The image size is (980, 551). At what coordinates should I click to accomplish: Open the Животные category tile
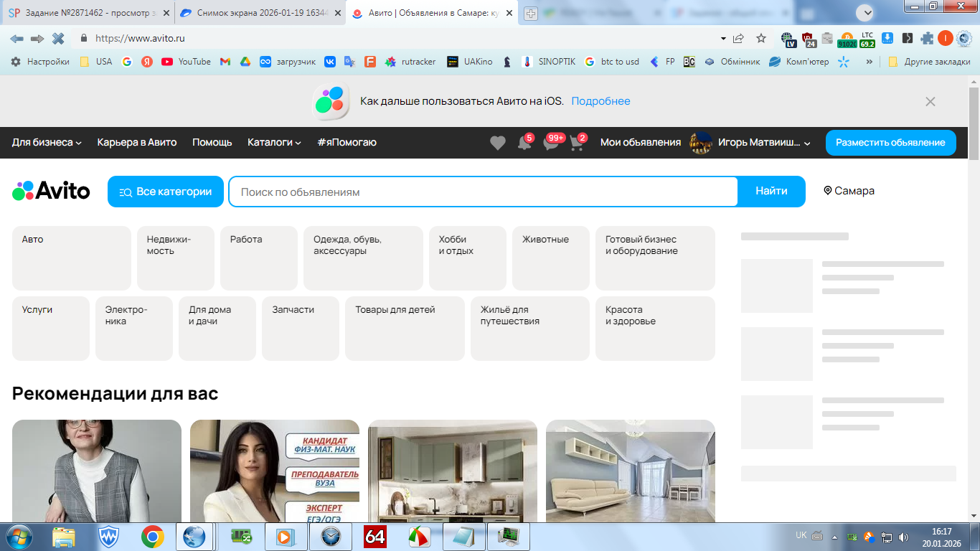[x=551, y=258]
